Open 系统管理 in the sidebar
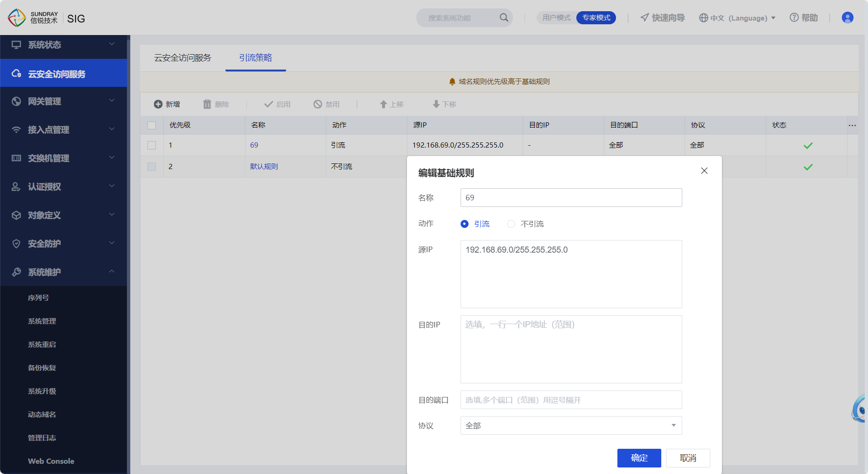 point(42,321)
